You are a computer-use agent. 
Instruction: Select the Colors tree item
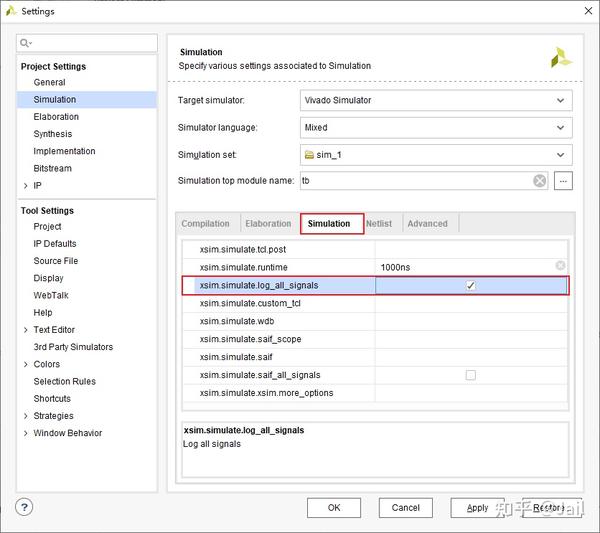tap(47, 364)
